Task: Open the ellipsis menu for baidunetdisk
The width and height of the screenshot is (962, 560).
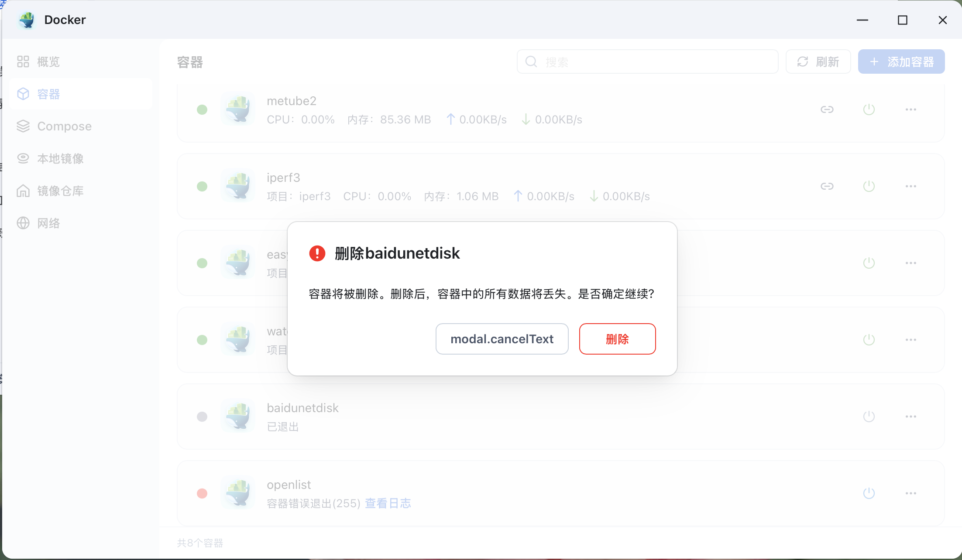Action: coord(910,416)
